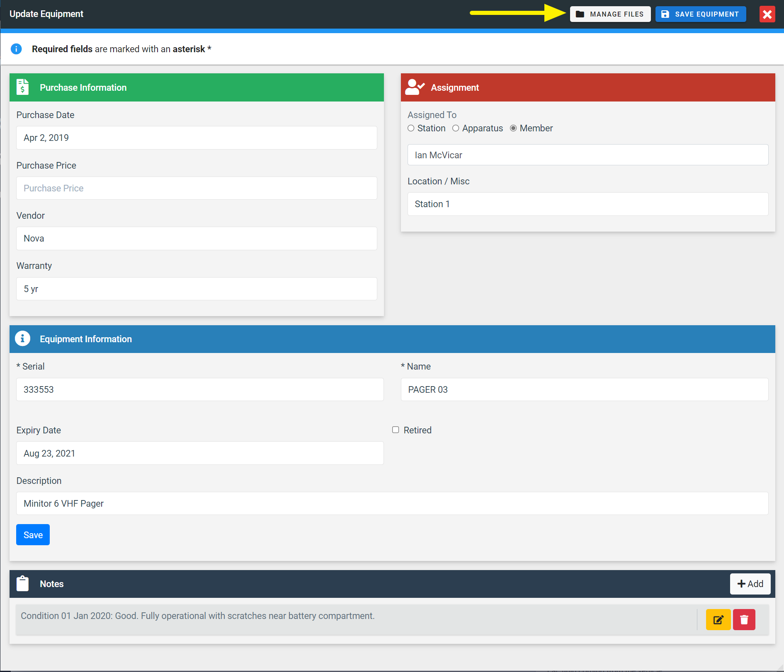784x672 pixels.
Task: Click the Assignment user-check icon
Action: [x=415, y=87]
